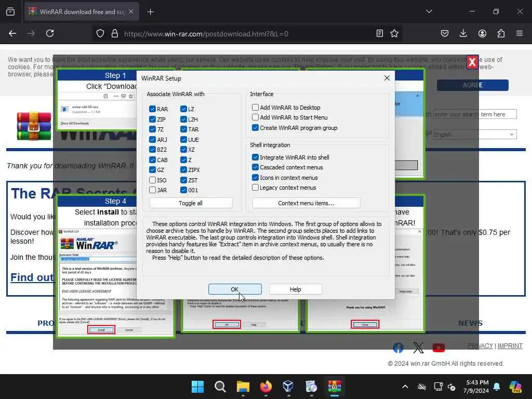532x399 pixels.
Task: Close the cookie notice with the red X
Action: pyautogui.click(x=472, y=62)
